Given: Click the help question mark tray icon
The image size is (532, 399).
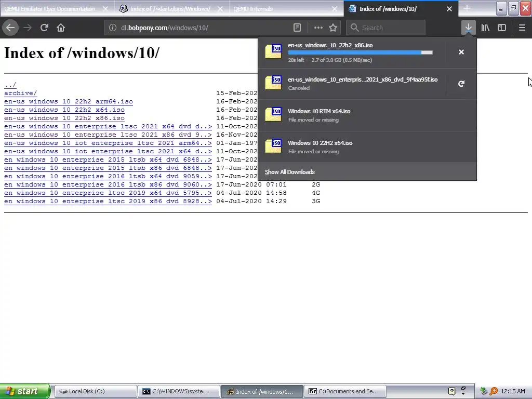Looking at the screenshot, I should [x=451, y=391].
